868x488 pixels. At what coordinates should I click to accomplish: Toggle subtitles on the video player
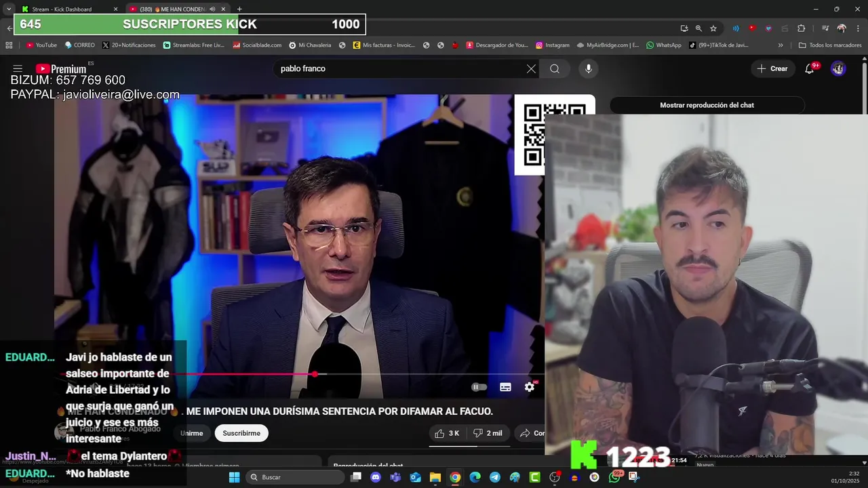pyautogui.click(x=505, y=387)
